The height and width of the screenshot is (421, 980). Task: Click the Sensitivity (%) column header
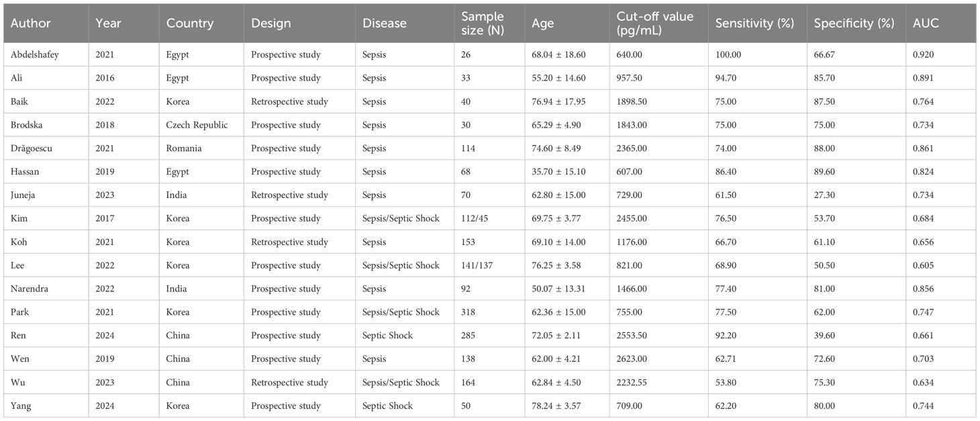[x=754, y=24]
